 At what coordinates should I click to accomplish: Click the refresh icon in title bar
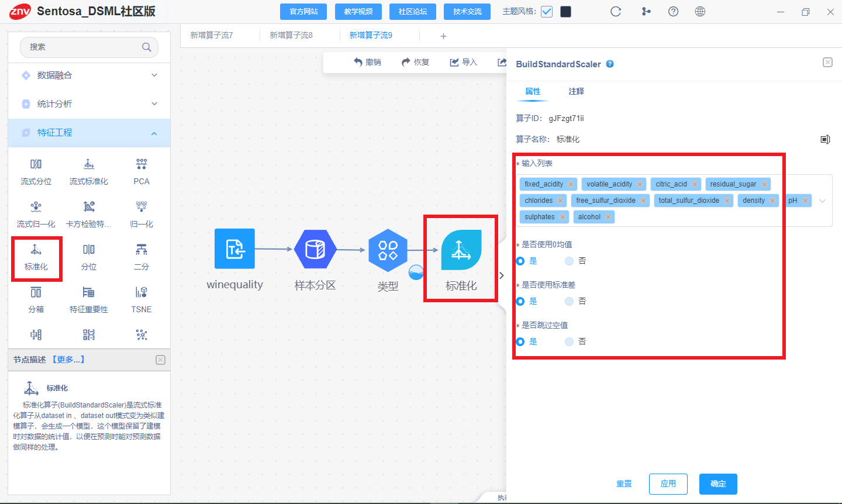[616, 12]
